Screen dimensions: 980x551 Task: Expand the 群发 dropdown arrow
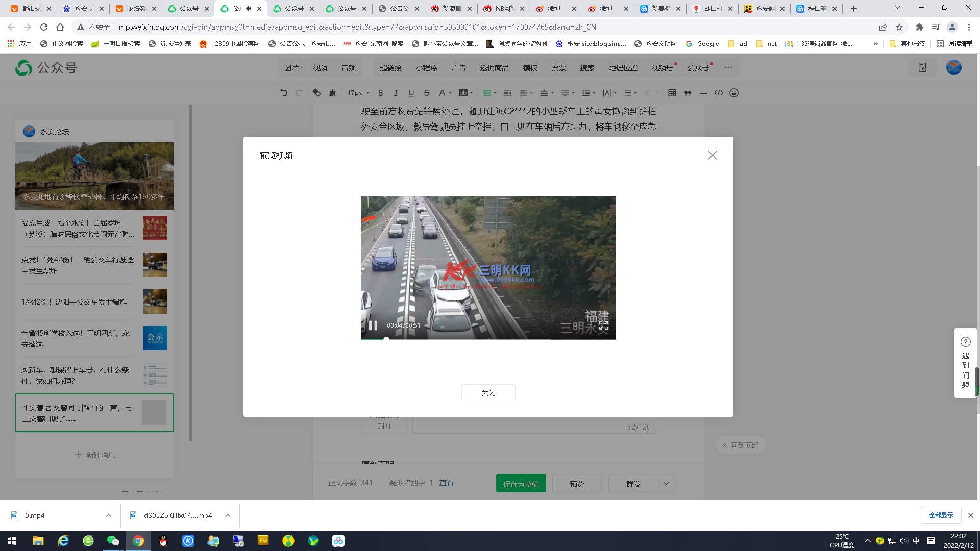[666, 483]
